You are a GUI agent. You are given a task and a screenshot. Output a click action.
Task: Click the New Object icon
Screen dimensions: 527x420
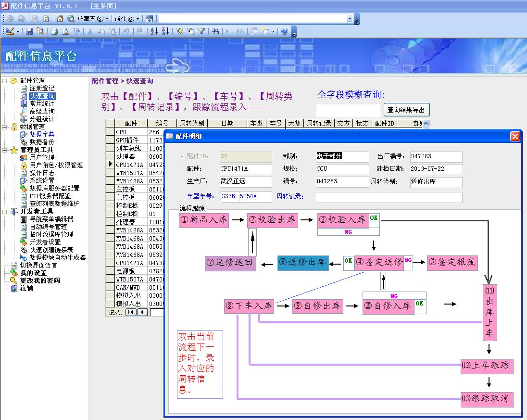pos(265,31)
